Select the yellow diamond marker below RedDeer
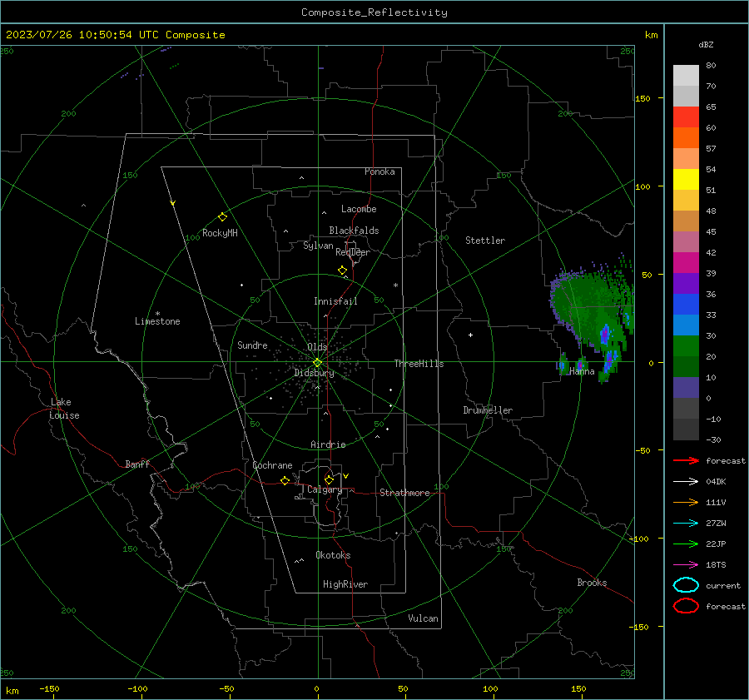This screenshot has width=749, height=700. pos(342,271)
